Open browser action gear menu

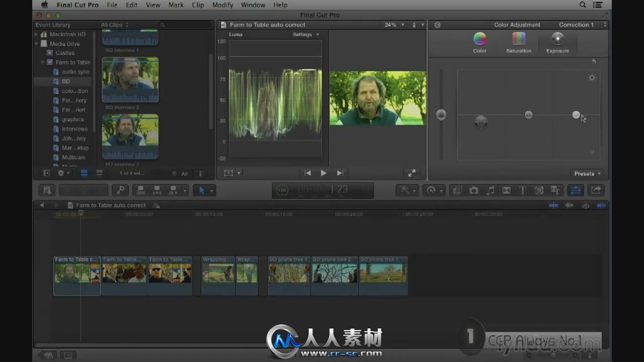pyautogui.click(x=63, y=173)
